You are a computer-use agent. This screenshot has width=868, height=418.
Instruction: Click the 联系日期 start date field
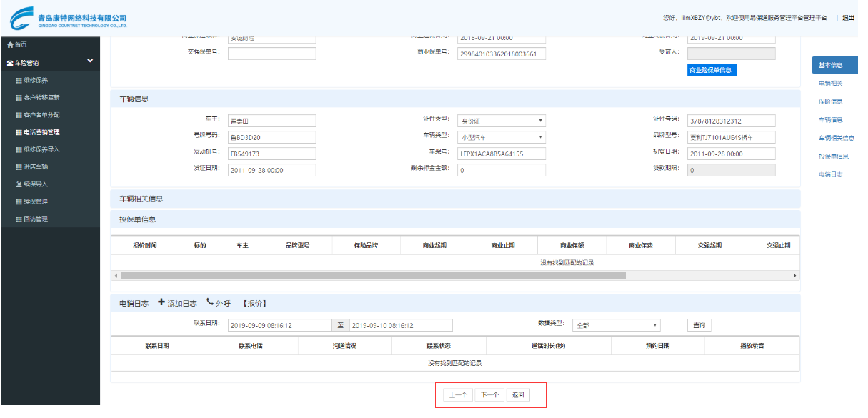pyautogui.click(x=279, y=325)
